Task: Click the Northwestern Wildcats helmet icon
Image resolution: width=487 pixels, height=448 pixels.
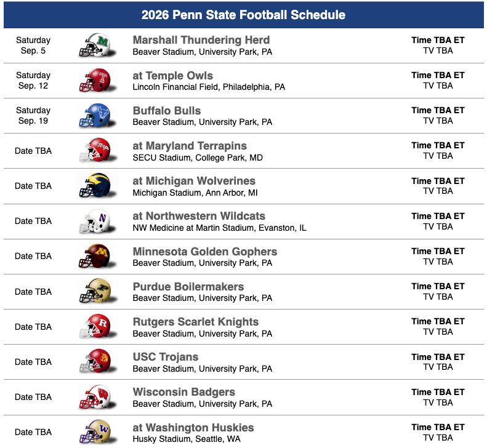Action: click(x=94, y=221)
